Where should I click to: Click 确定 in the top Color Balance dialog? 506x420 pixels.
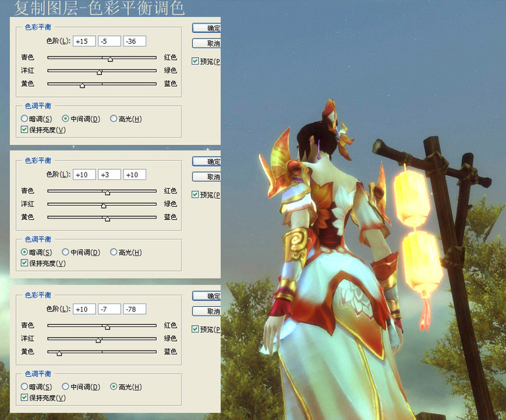pos(206,28)
